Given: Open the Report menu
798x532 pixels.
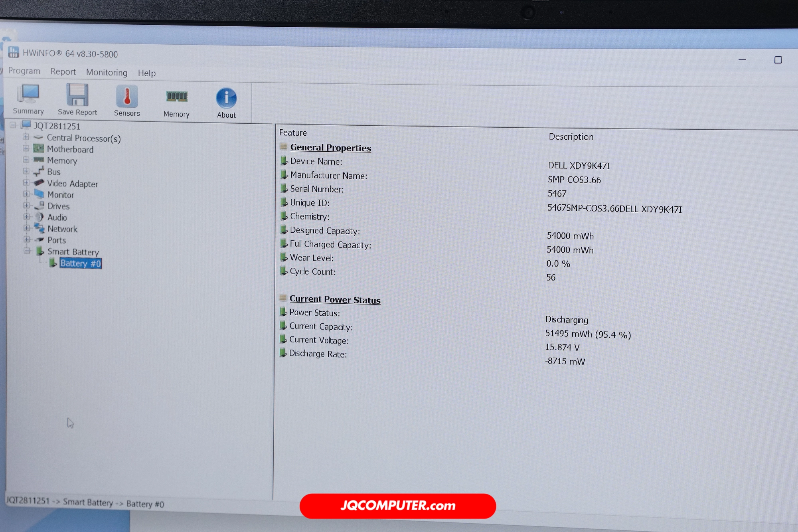Looking at the screenshot, I should (63, 71).
